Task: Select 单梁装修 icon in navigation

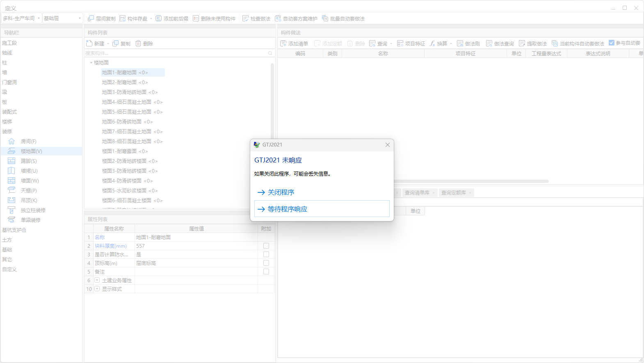Action: point(11,220)
